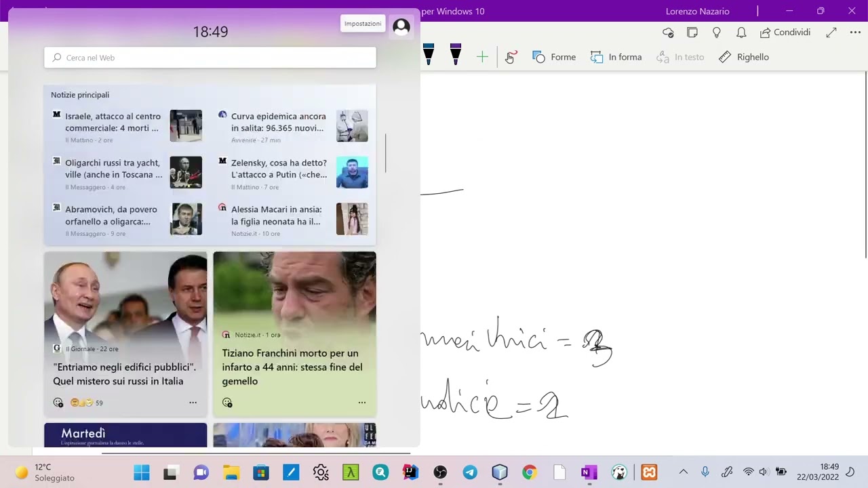
Task: Select the purple pen in OneNote
Action: pos(456,54)
